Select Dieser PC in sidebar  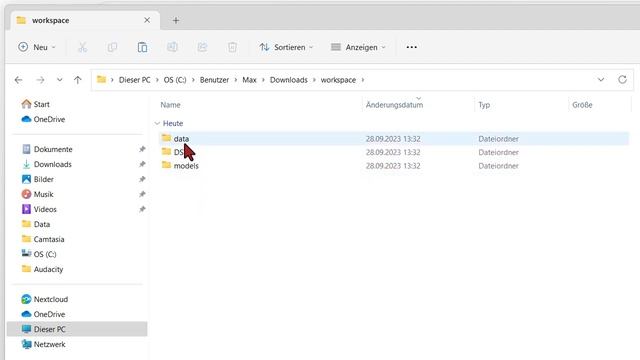[x=77, y=329]
